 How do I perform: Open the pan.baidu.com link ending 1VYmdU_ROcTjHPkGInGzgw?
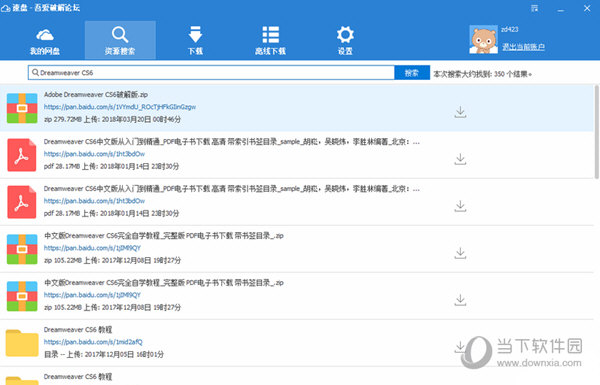pyautogui.click(x=120, y=107)
